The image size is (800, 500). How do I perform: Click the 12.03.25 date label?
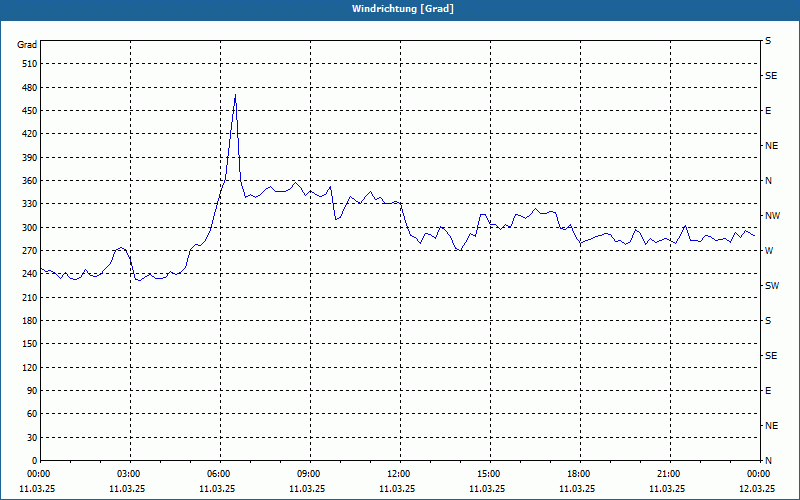[757, 488]
